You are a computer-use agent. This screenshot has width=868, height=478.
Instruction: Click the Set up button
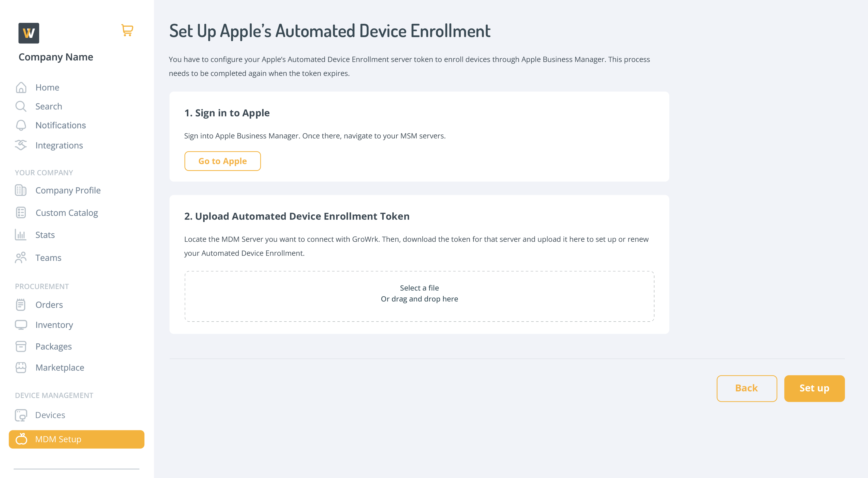(814, 388)
